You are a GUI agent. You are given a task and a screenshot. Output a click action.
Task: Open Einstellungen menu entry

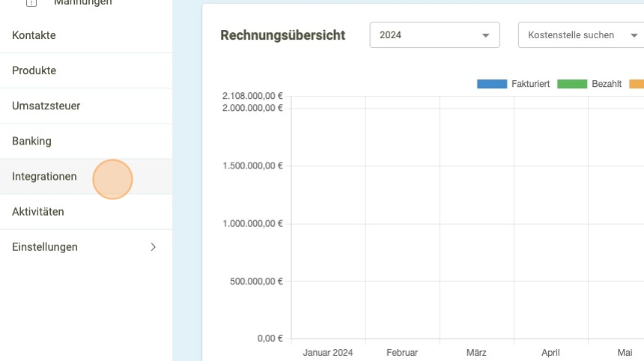(86, 247)
